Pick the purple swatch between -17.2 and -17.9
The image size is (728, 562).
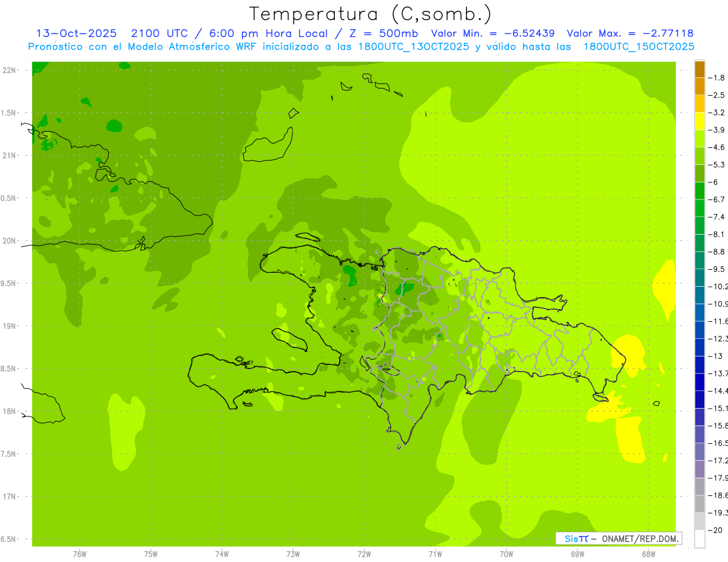699,469
